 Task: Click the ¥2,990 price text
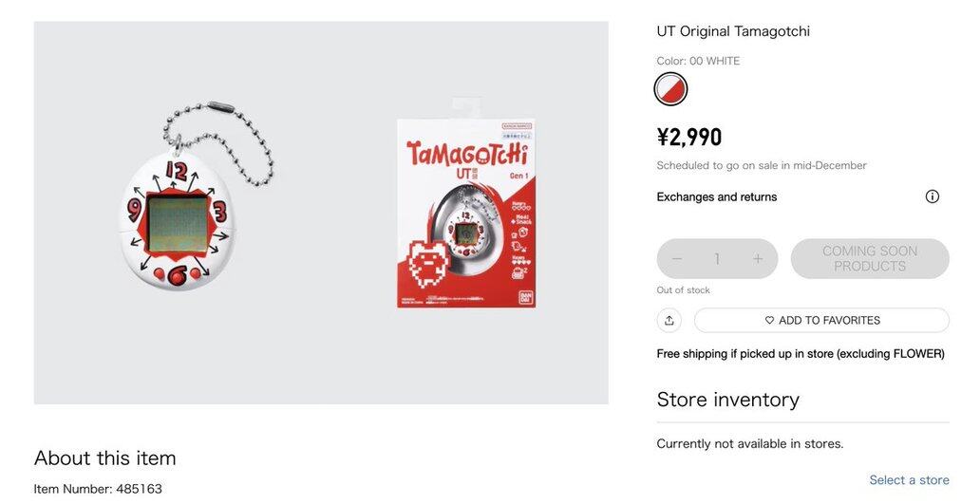click(689, 138)
